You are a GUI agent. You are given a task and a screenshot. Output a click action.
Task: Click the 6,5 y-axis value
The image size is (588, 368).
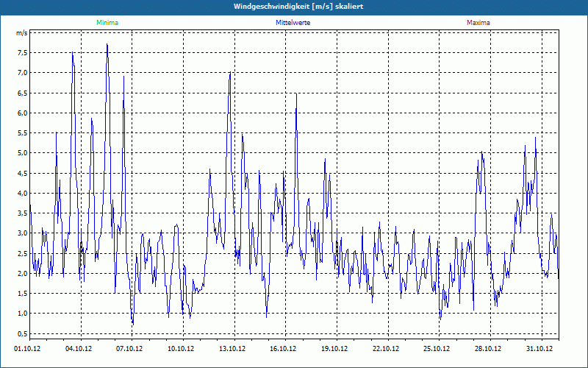tap(23, 93)
